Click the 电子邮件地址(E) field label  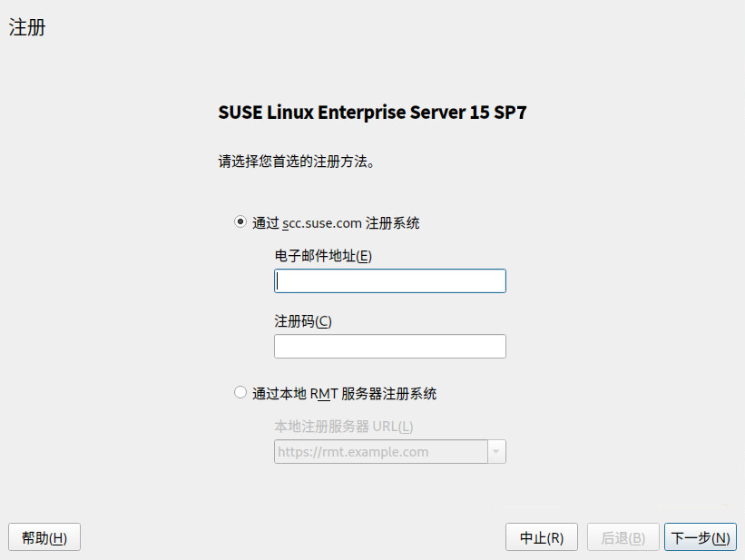coord(323,256)
